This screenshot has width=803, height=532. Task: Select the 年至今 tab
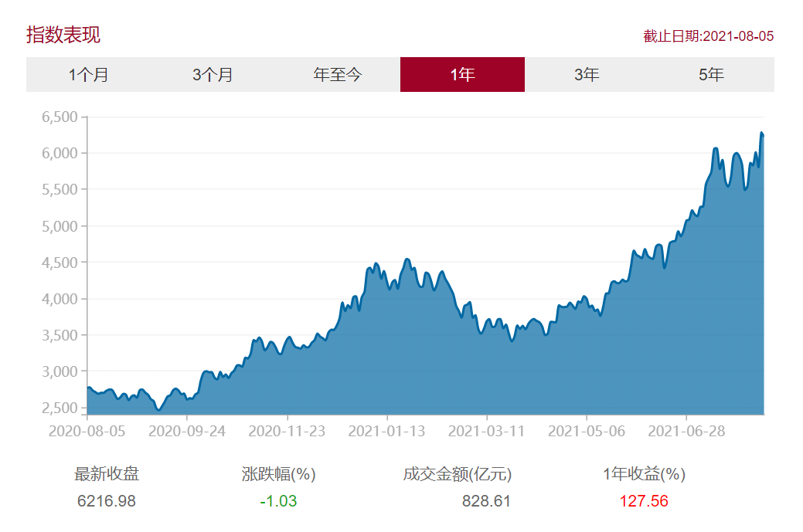click(x=338, y=75)
